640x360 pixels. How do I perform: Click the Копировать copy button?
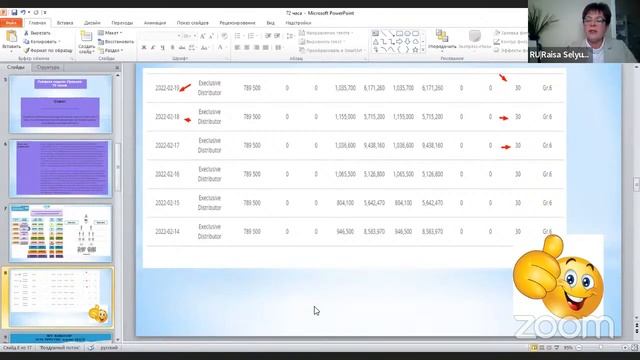(42, 42)
